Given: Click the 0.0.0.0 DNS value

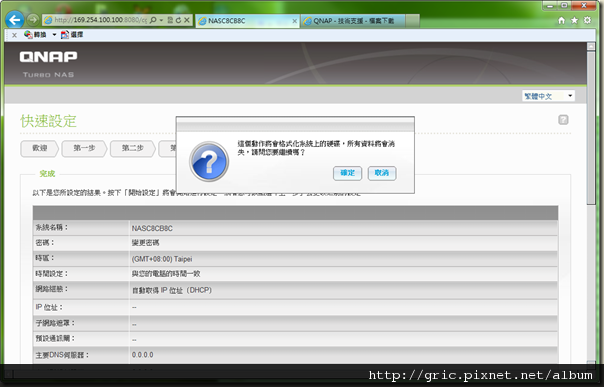Looking at the screenshot, I should click(143, 355).
